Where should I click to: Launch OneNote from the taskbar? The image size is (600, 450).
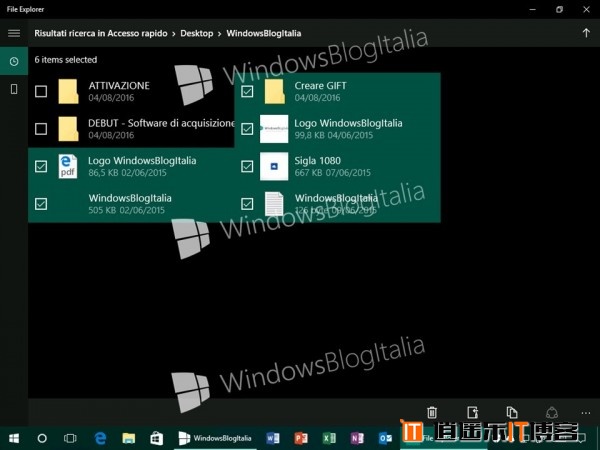357,438
